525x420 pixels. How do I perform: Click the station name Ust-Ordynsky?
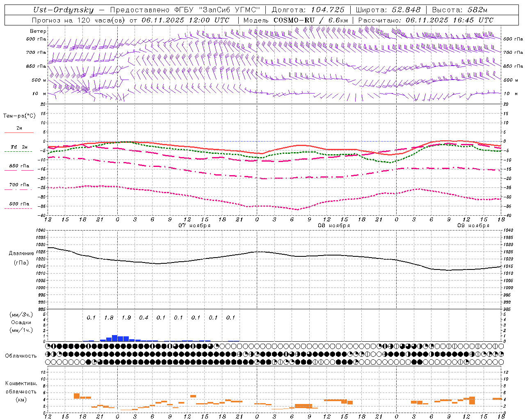(x=63, y=10)
